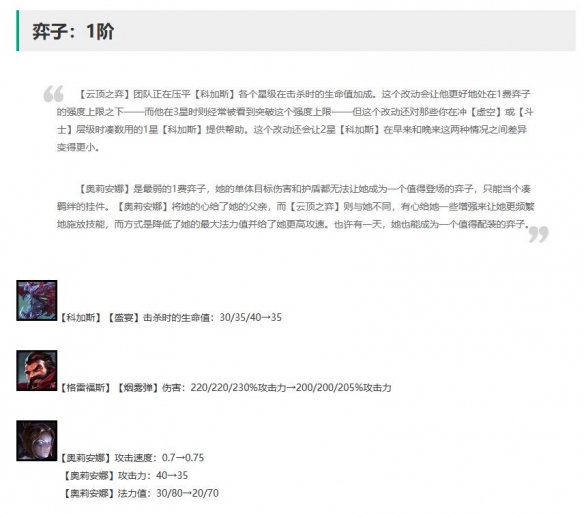
Task: Click the 【烟雾弹】 ability name text
Action: point(138,387)
